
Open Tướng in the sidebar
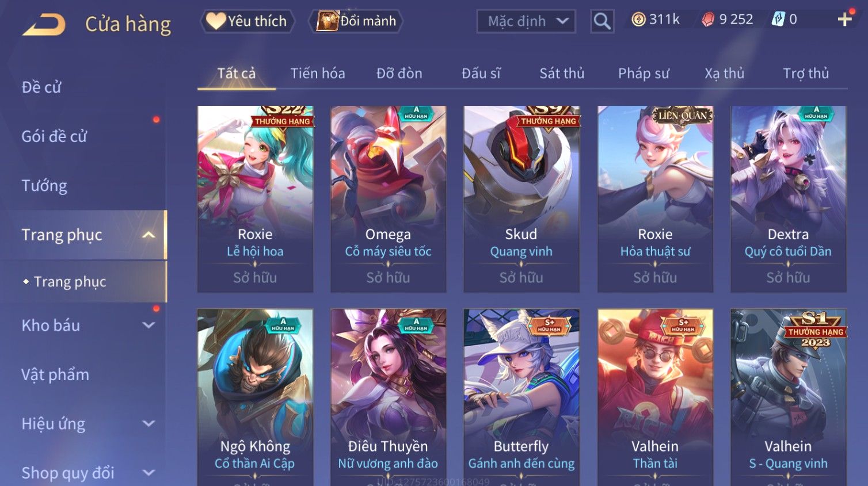(44, 186)
